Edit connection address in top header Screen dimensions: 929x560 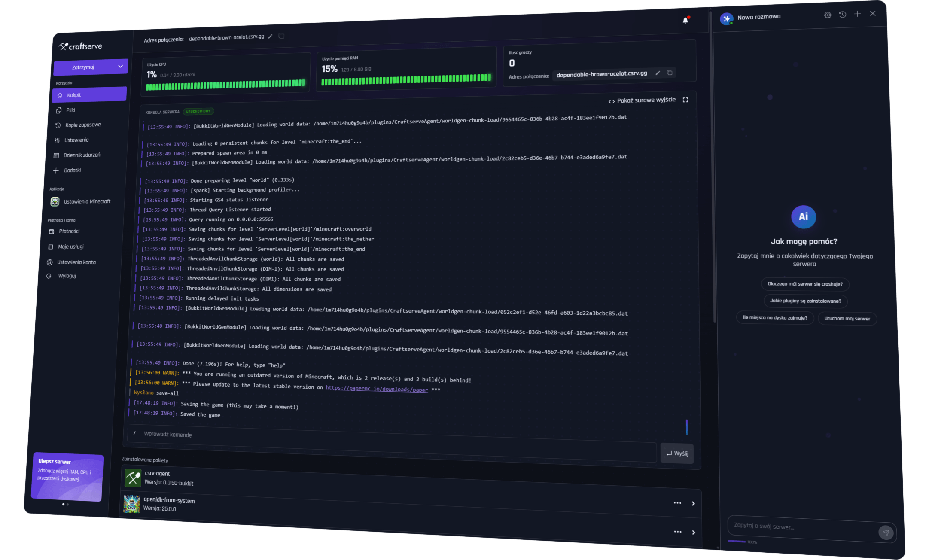pyautogui.click(x=270, y=37)
